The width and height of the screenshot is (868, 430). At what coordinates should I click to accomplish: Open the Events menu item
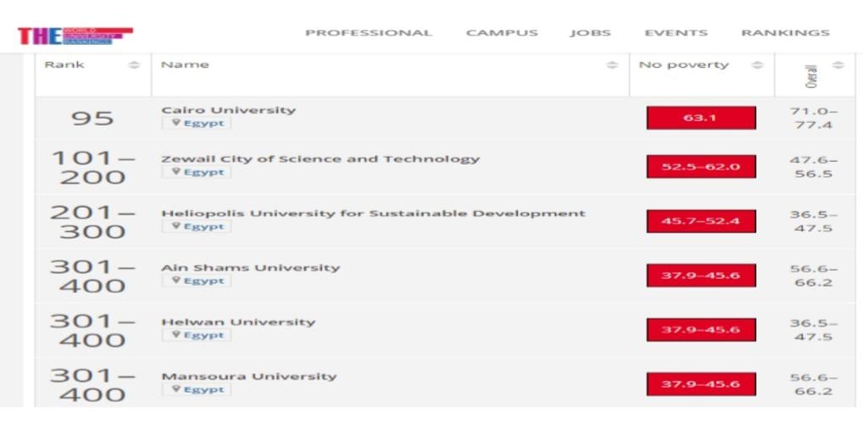(676, 33)
